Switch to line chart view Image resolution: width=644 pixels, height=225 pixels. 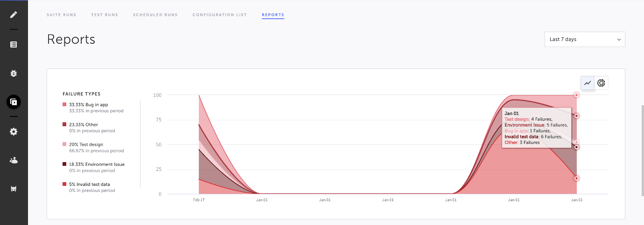(x=588, y=83)
